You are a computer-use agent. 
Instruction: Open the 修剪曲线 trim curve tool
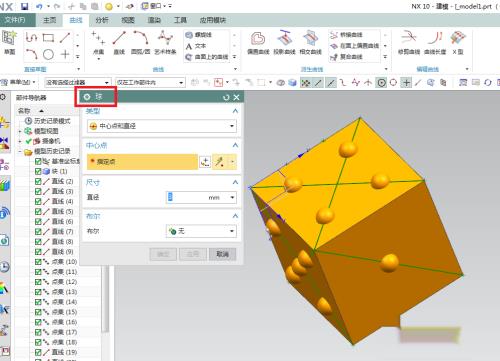[409, 43]
